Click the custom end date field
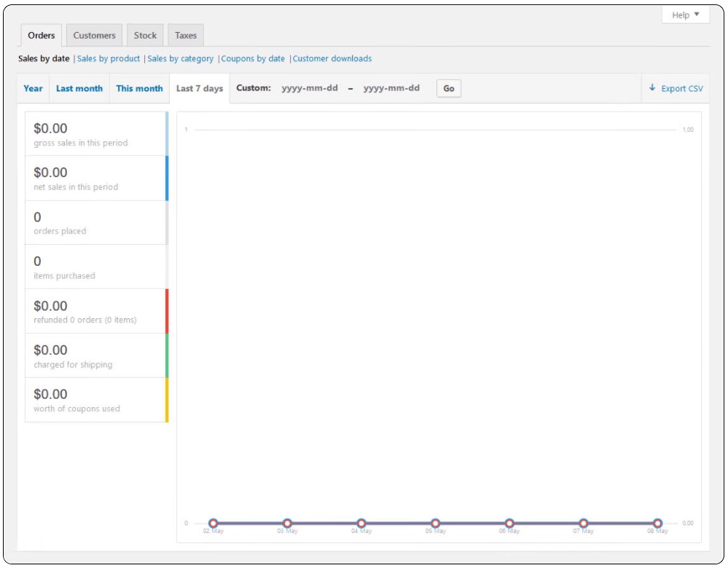728x568 pixels. [391, 88]
